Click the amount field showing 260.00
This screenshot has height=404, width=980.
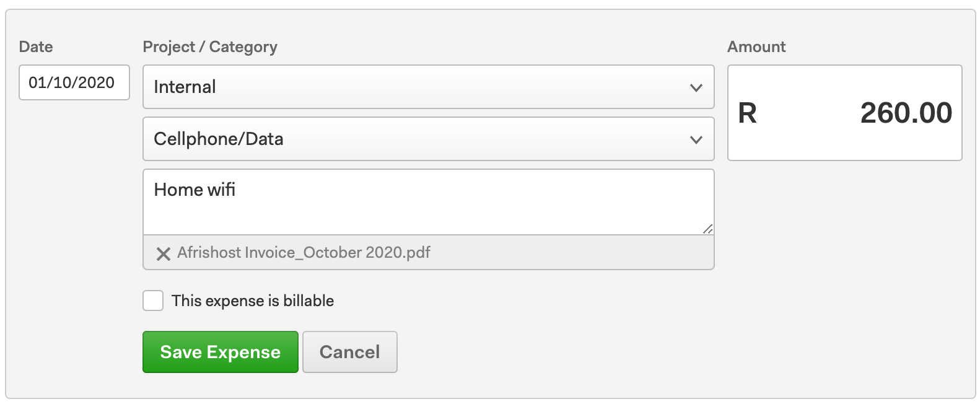845,113
